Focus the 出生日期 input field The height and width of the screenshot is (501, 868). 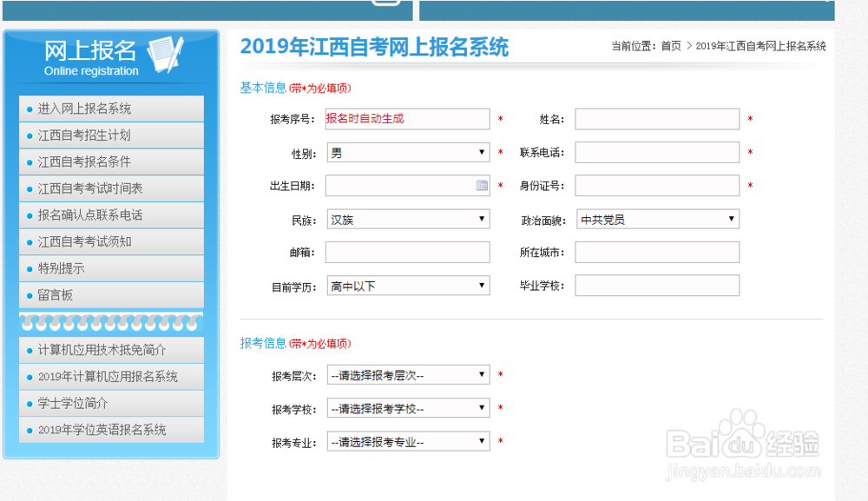coord(408,186)
